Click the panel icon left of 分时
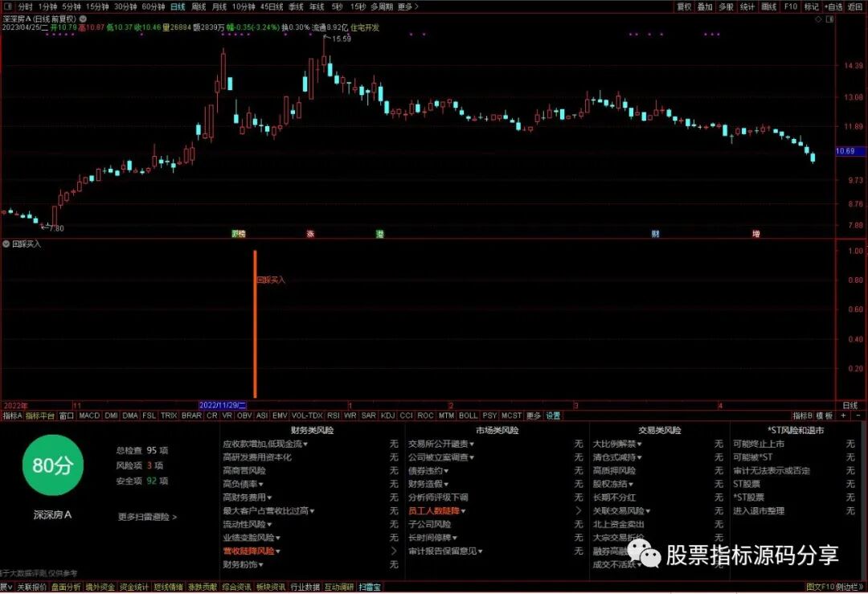 (x=8, y=6)
